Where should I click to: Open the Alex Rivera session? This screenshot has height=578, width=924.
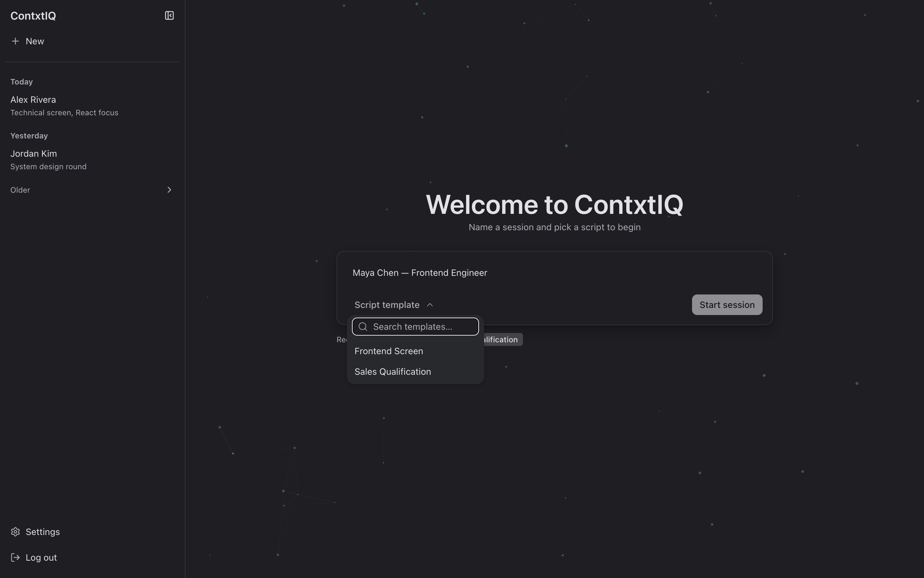click(92, 106)
